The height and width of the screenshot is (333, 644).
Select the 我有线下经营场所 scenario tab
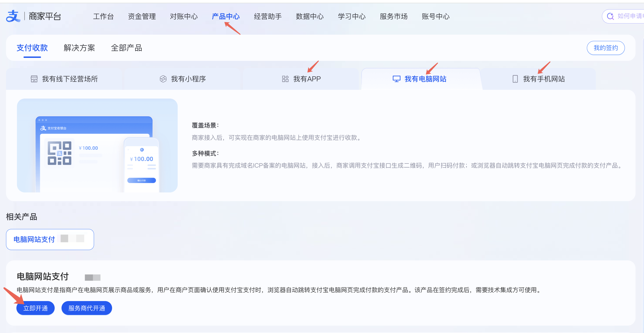(64, 79)
